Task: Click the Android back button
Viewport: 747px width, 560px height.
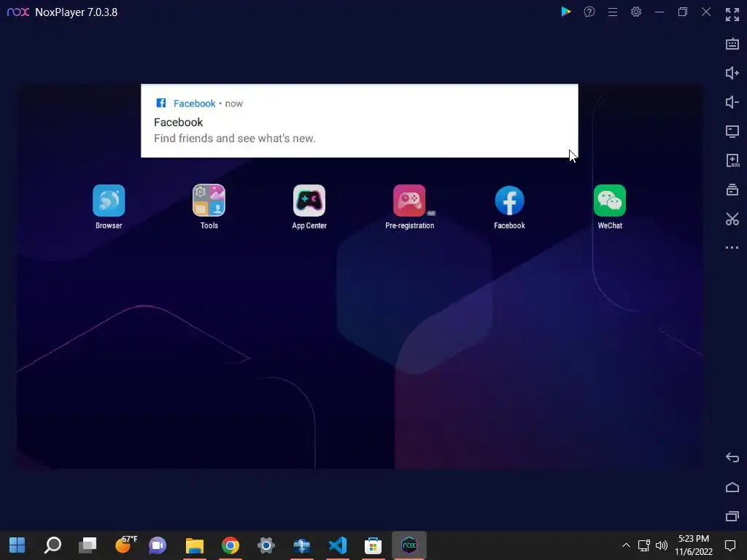Action: click(x=732, y=458)
